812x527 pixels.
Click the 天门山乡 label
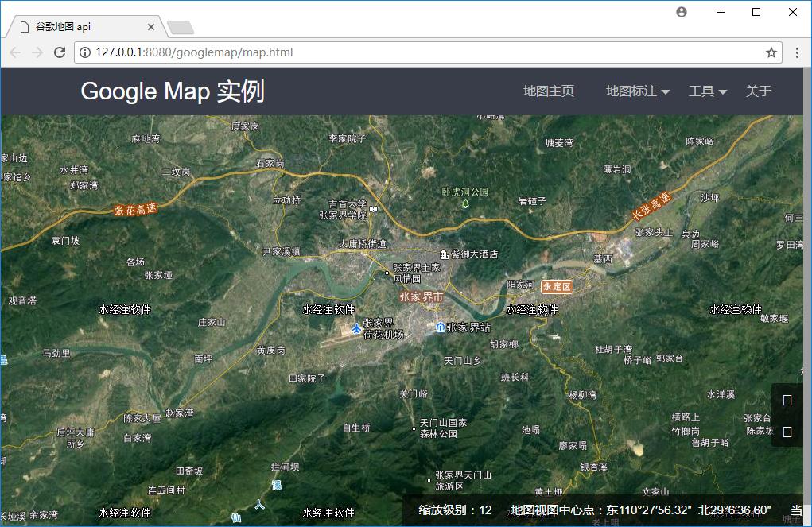[462, 361]
